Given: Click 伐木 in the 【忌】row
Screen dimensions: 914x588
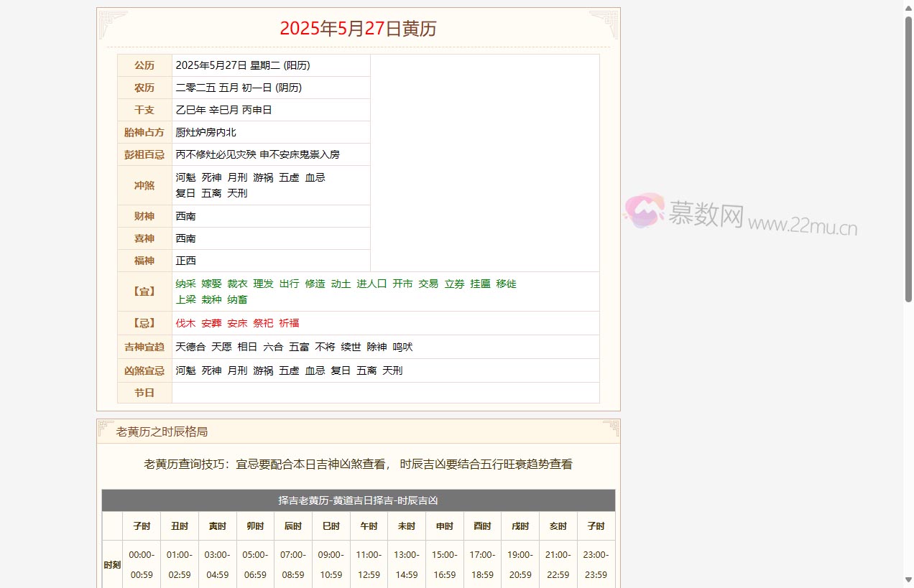Looking at the screenshot, I should click(185, 323).
